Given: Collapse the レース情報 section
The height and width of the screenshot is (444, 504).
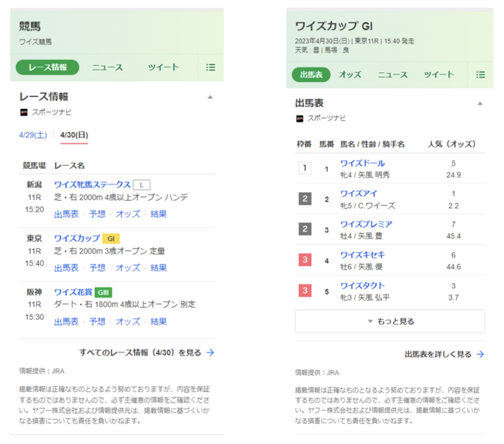Looking at the screenshot, I should tap(210, 98).
